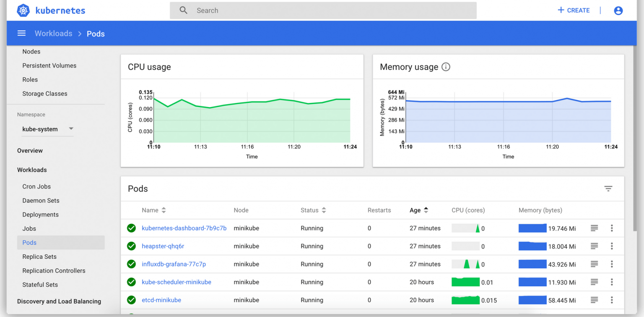
Task: Click Workloads in the breadcrumb
Action: pos(53,34)
